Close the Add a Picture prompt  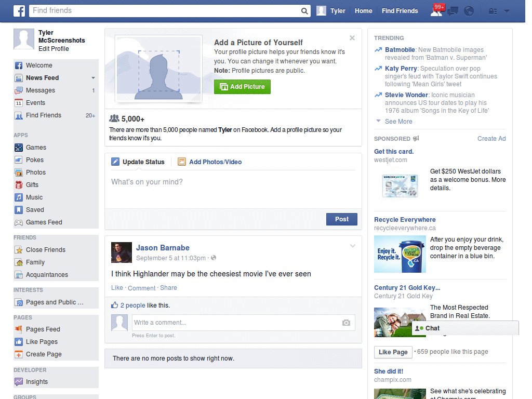point(352,38)
